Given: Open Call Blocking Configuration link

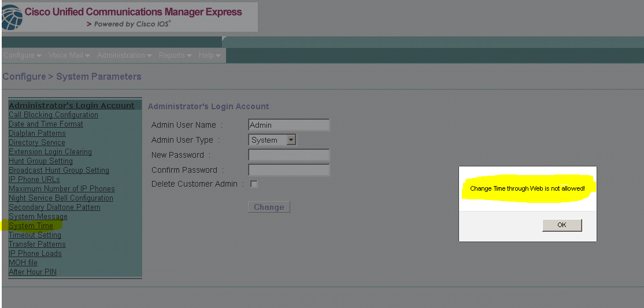Looking at the screenshot, I should click(53, 114).
